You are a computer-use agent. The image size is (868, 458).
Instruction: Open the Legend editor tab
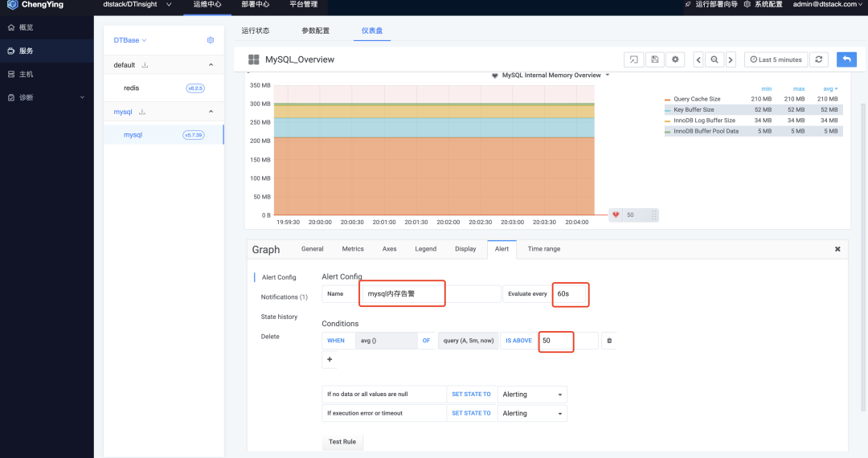(426, 249)
